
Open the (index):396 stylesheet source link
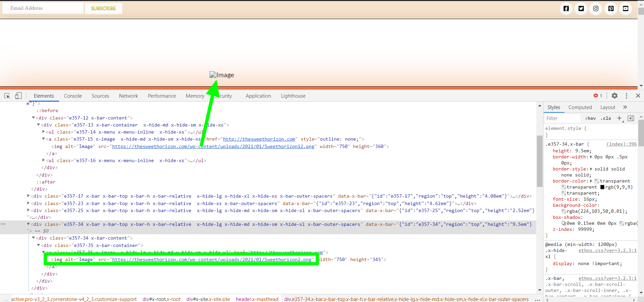[x=622, y=144]
